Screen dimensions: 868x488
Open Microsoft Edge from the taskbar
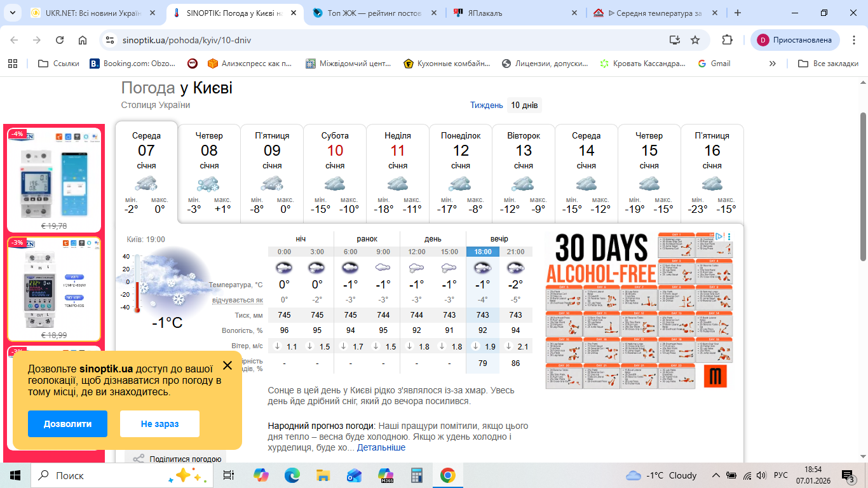point(292,475)
